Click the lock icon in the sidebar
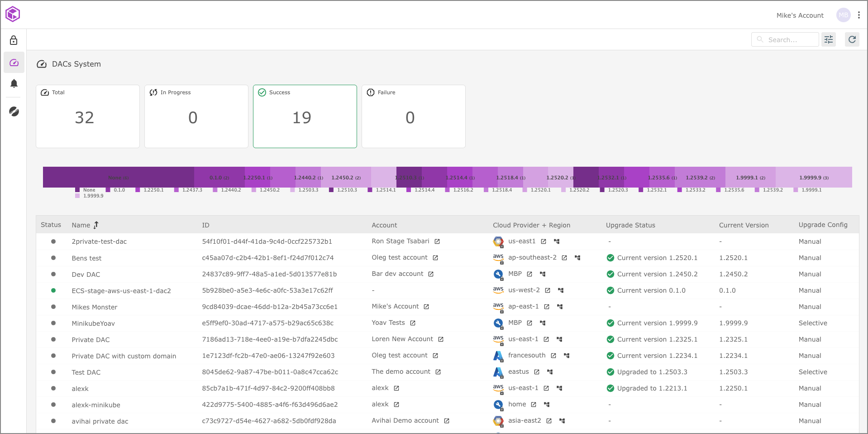This screenshot has width=868, height=434. (x=14, y=40)
